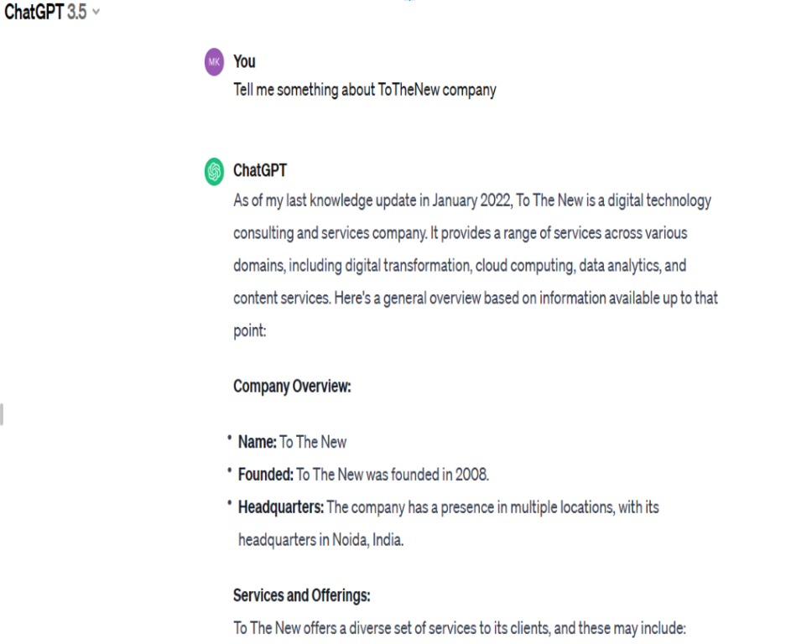Click the purple MK user avatar
This screenshot has width=812, height=644.
pyautogui.click(x=214, y=62)
